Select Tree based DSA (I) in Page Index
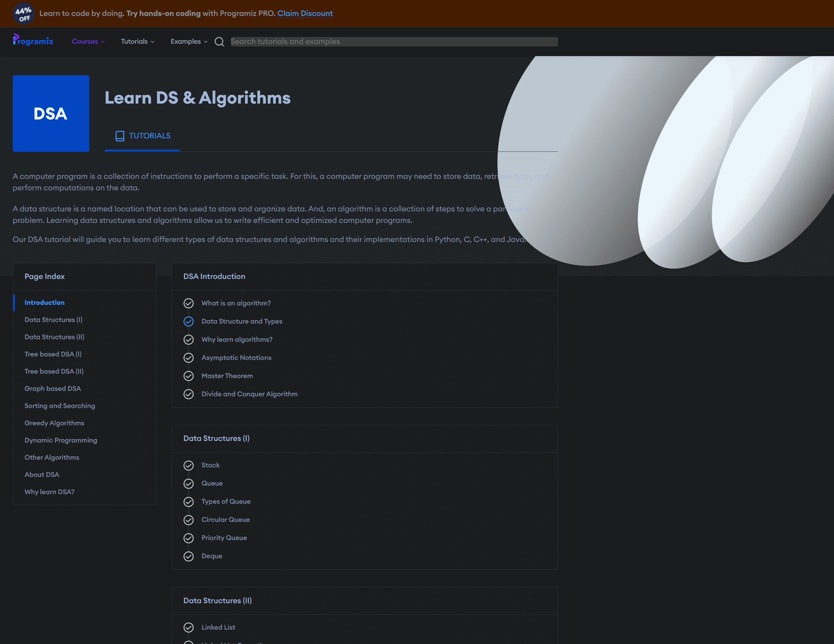 (53, 354)
